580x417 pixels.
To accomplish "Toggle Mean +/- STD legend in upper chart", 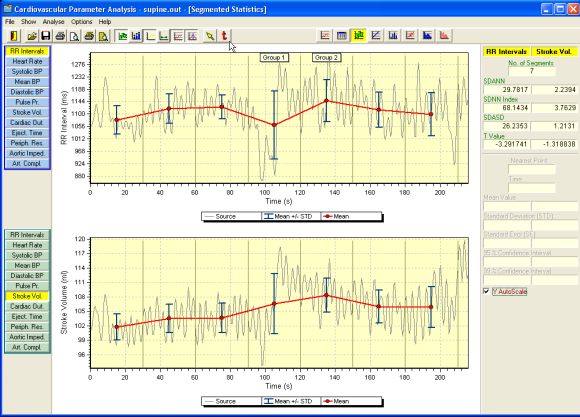I will (x=291, y=216).
